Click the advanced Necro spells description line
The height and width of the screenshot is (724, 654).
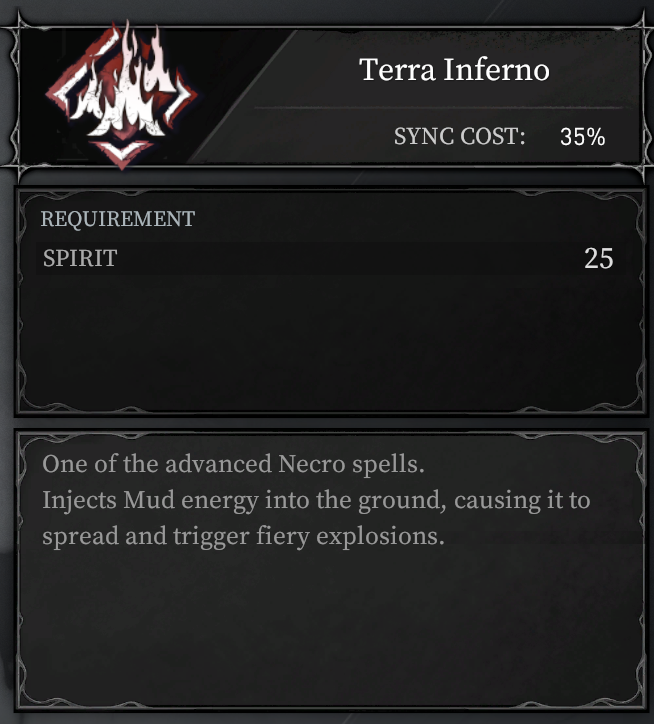233,464
